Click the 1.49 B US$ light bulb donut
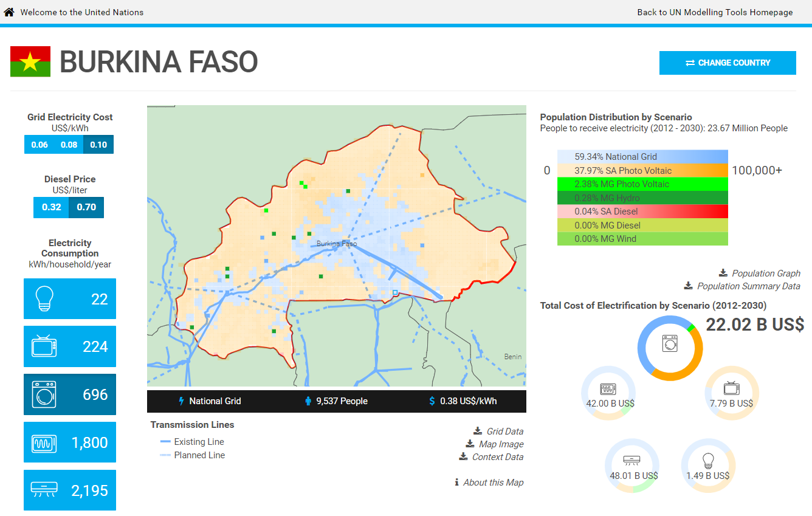812x516 pixels. tap(708, 466)
